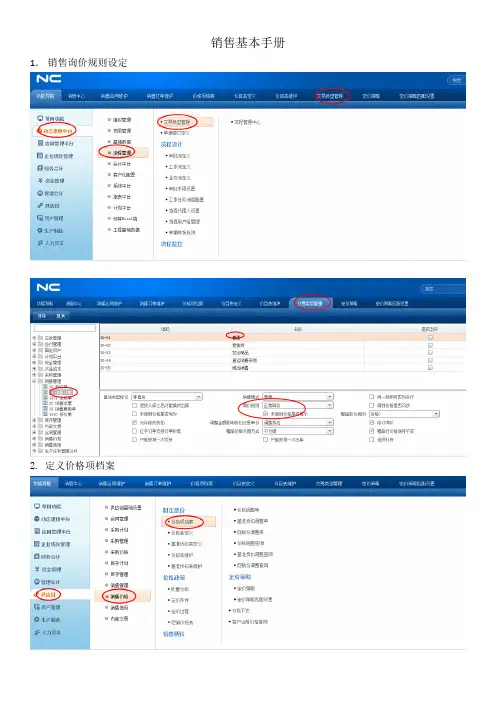Click the 企业绩效管理 icon in first screenshot sidebar
The image size is (496, 702).
40,156
